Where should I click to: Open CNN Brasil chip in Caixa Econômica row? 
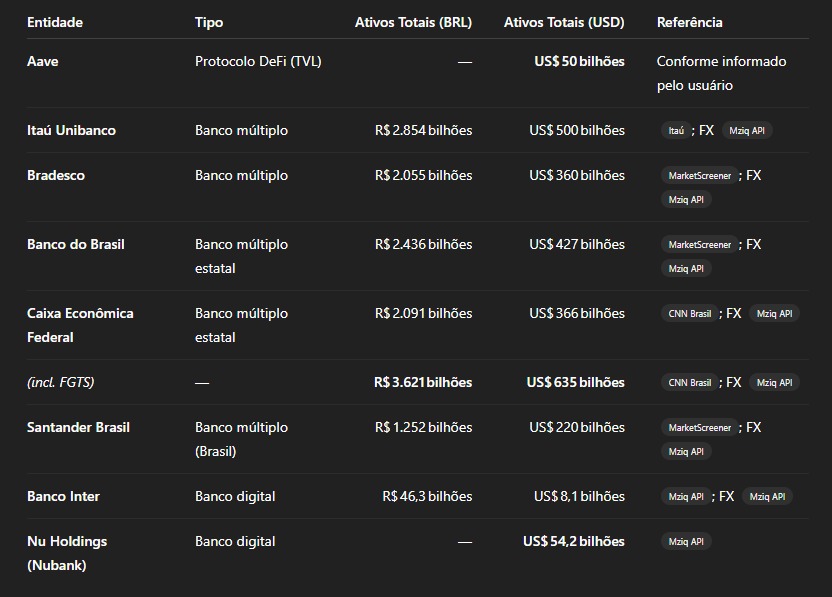(689, 314)
